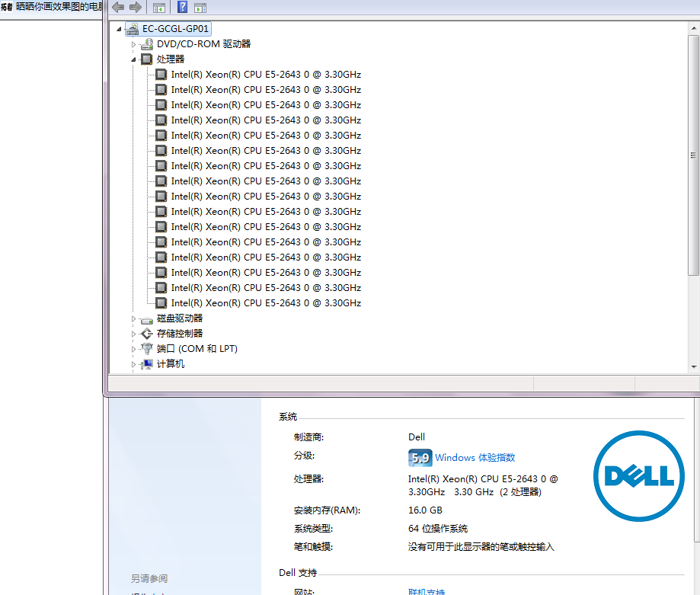The width and height of the screenshot is (700, 595).
Task: Click the 处理器: label in System info
Action: tap(308, 479)
